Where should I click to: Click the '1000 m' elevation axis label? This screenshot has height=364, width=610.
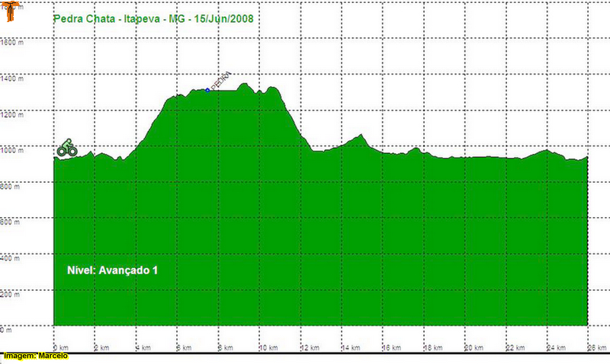(x=11, y=150)
